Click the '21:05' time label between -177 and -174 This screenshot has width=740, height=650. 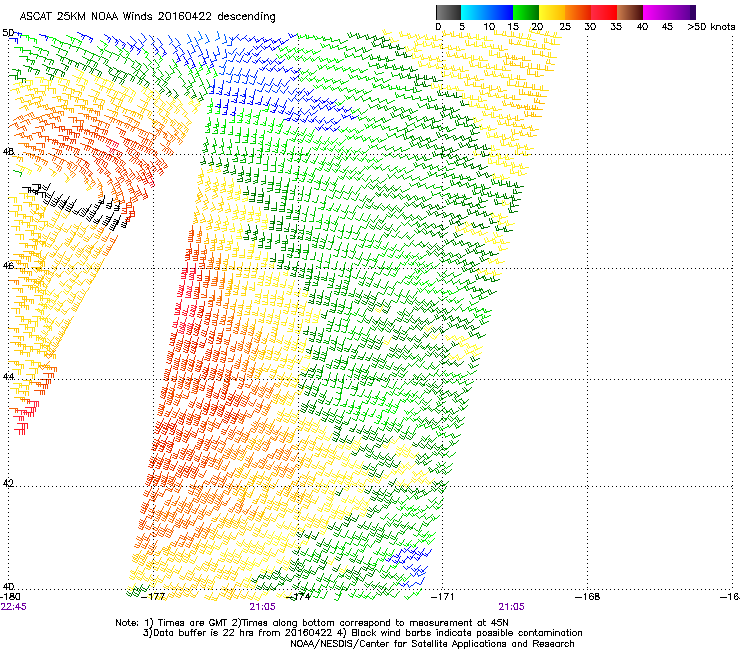point(262,607)
